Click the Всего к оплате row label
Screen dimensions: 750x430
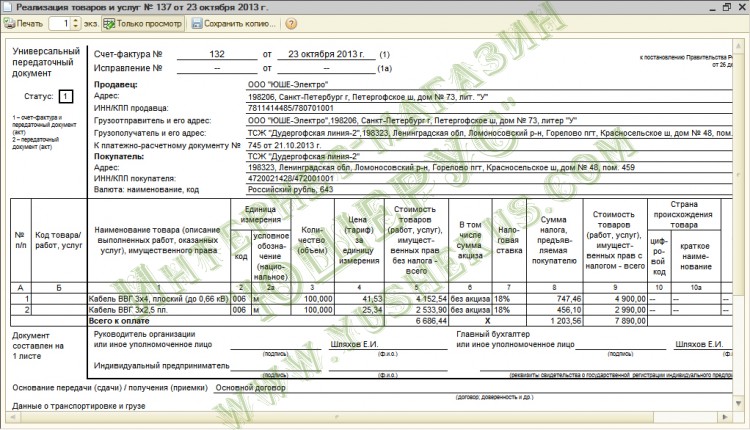[x=119, y=321]
